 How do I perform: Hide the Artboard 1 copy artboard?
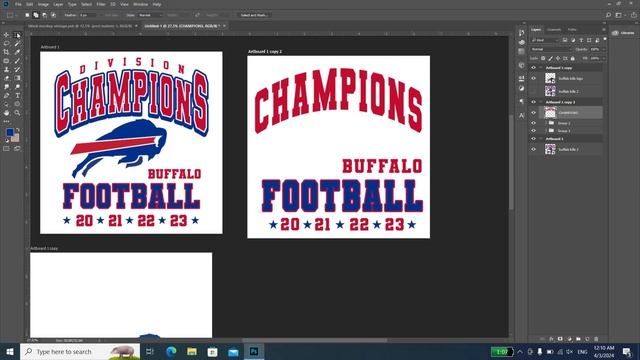533,68
